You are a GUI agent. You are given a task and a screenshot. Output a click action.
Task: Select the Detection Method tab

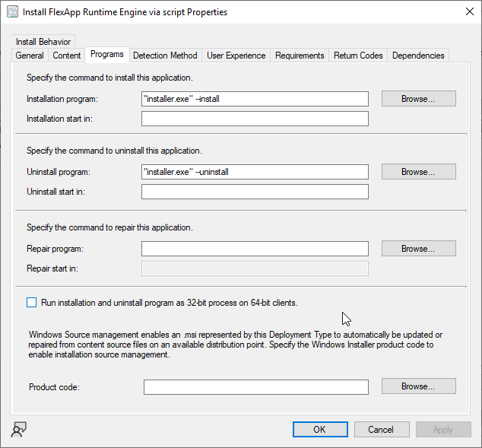click(165, 56)
